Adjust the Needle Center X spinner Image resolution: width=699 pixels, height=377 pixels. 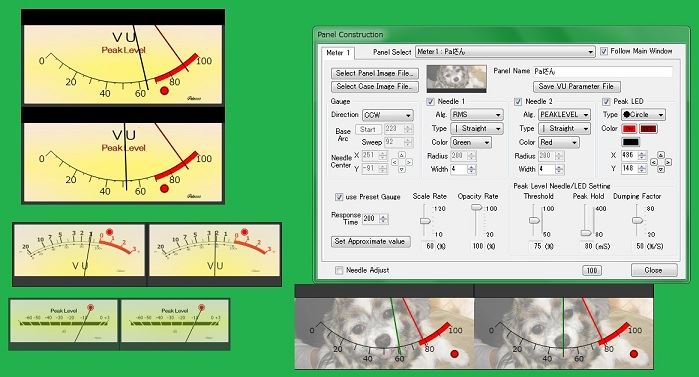pyautogui.click(x=383, y=156)
